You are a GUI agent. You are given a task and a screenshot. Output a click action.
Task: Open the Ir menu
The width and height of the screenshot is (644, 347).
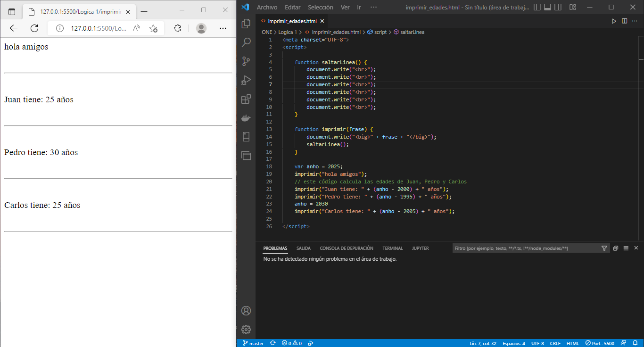pyautogui.click(x=359, y=7)
